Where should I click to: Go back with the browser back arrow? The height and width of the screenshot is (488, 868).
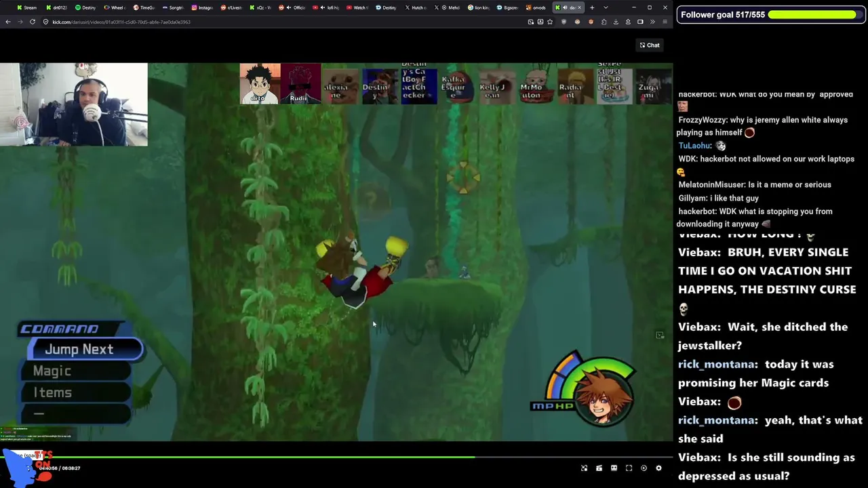click(x=7, y=22)
